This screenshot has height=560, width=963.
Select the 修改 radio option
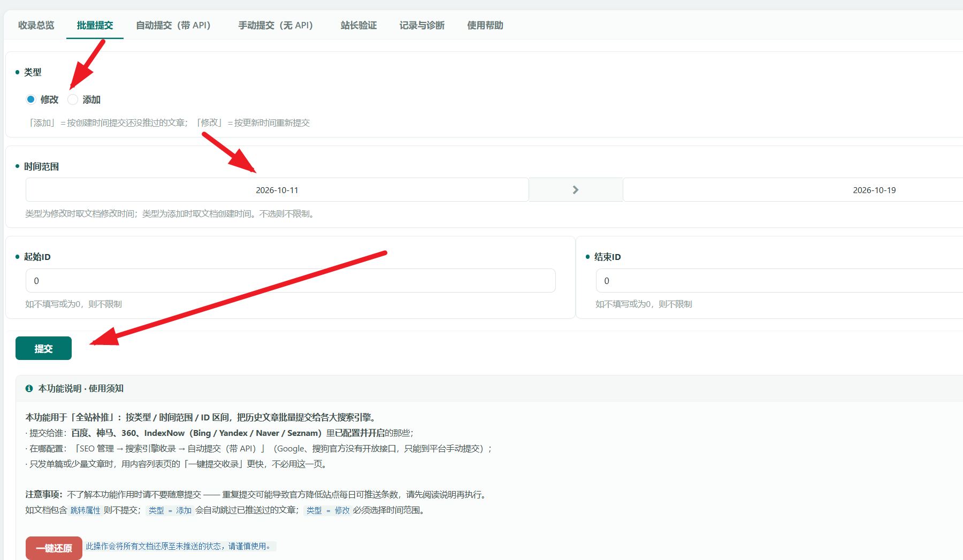pos(31,99)
